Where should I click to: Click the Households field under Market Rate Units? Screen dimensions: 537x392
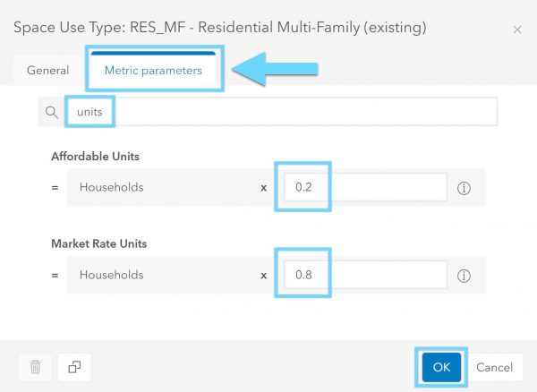point(161,274)
